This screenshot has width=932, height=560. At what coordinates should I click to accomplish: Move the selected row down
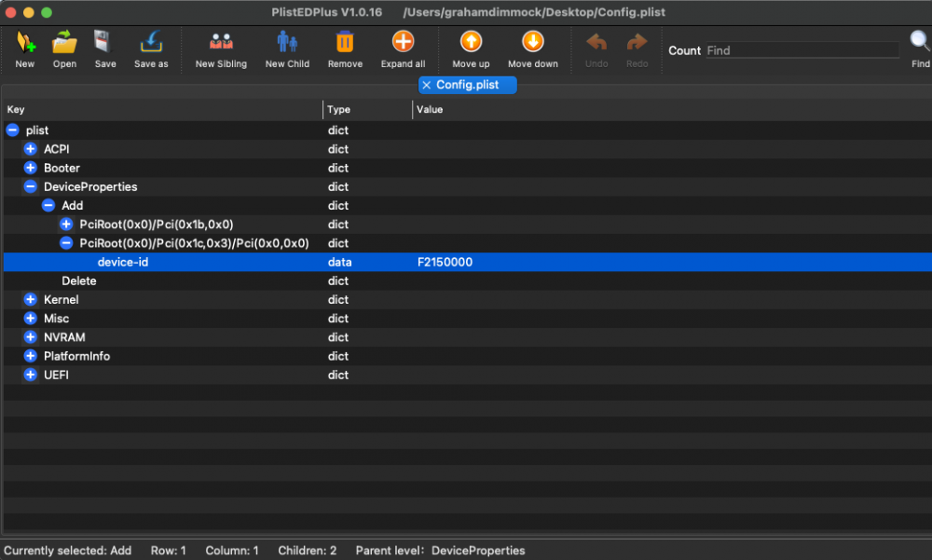(532, 42)
